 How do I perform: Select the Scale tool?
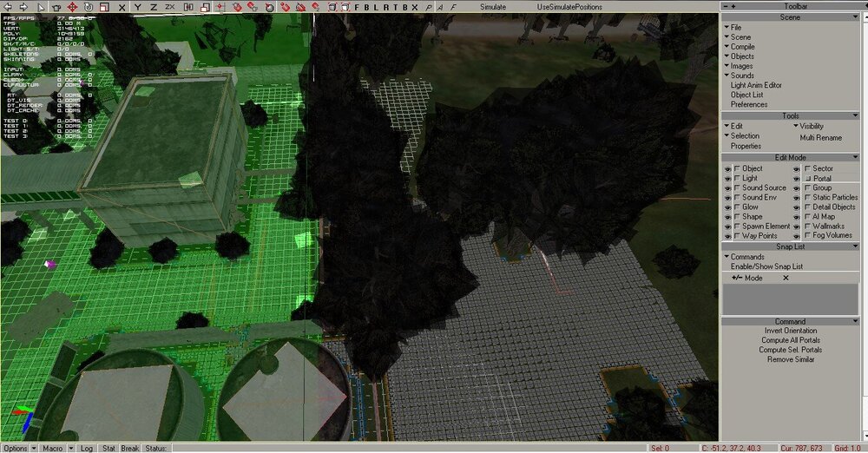pyautogui.click(x=104, y=7)
